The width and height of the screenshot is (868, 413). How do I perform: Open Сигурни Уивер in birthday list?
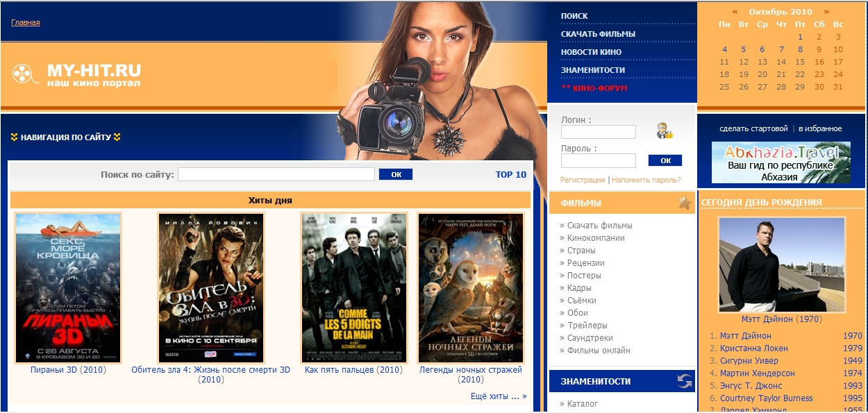(x=749, y=361)
